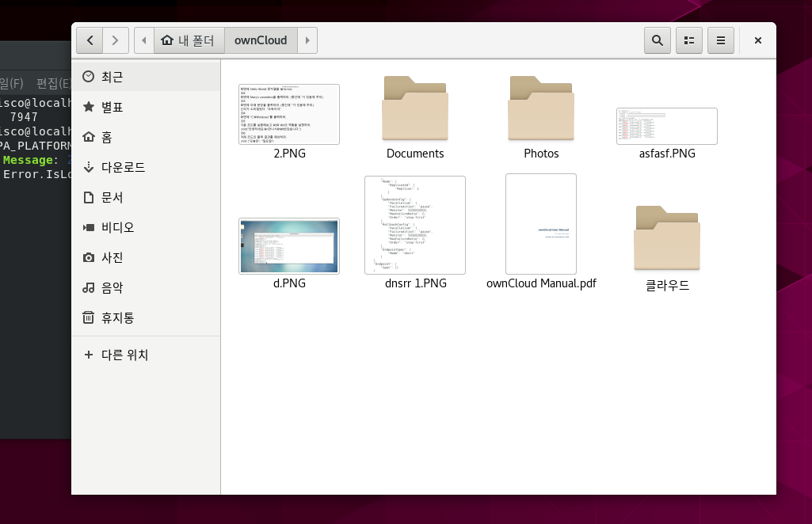Select the ownCloud Manual.pdf thumbnail
The image size is (812, 524).
pyautogui.click(x=541, y=224)
